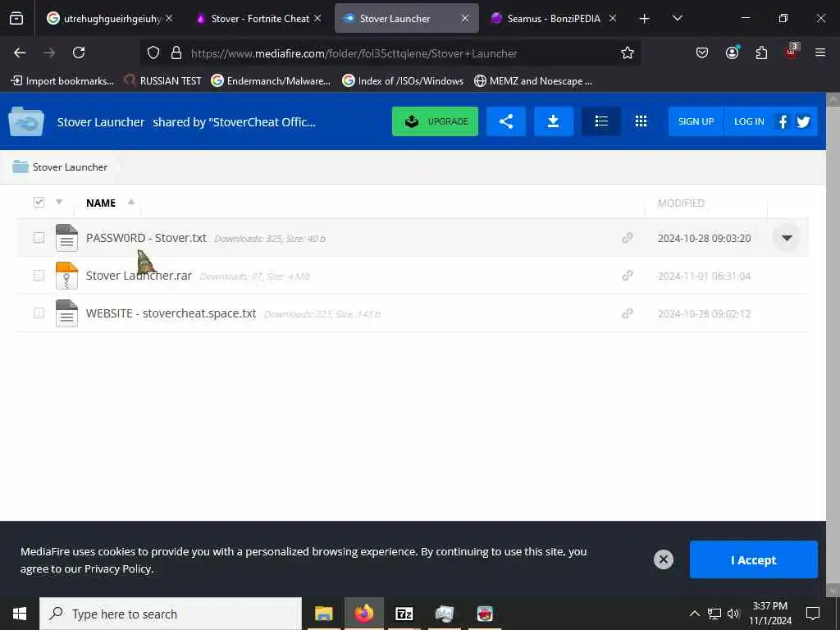Open the extensions puzzle icon
This screenshot has height=630, width=840.
coord(761,52)
